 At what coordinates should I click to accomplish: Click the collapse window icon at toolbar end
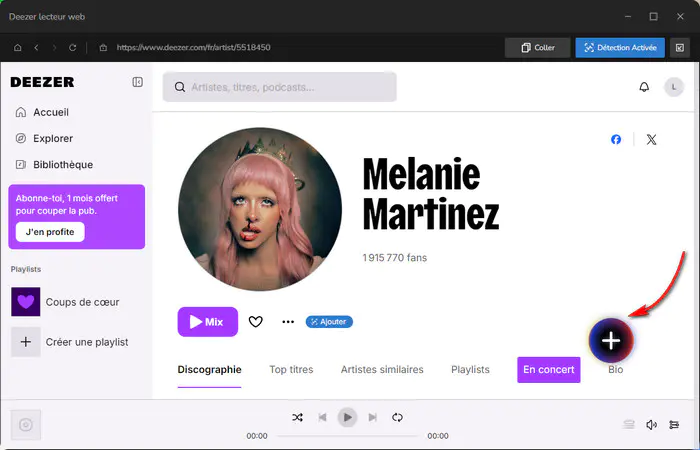pyautogui.click(x=679, y=47)
